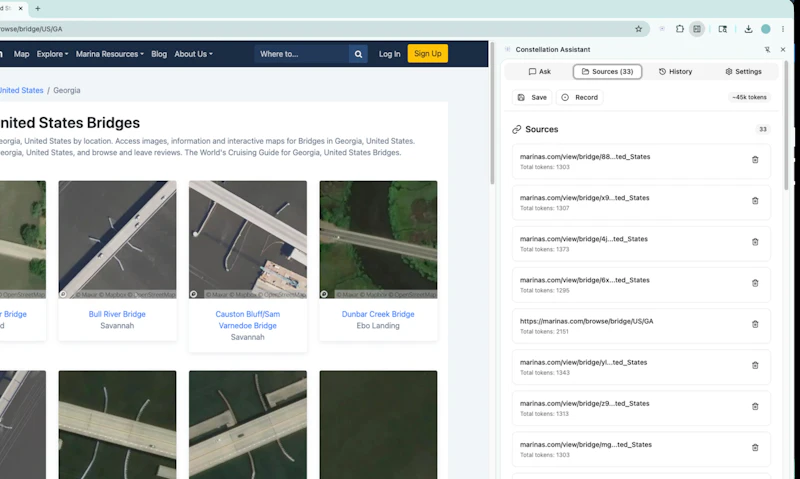Pin the Constellation Assistant panel
Screen dimensions: 800x479
coord(767,49)
